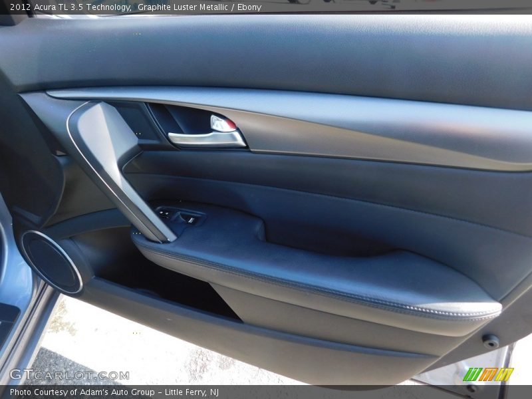Click the left button in the switch panel
Image resolution: width=532 pixels, height=399 pixels.
click(166, 213)
